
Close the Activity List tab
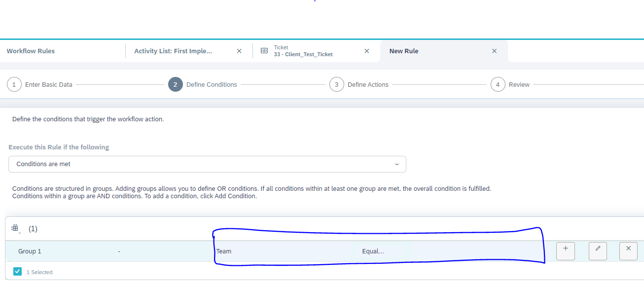[x=239, y=51]
